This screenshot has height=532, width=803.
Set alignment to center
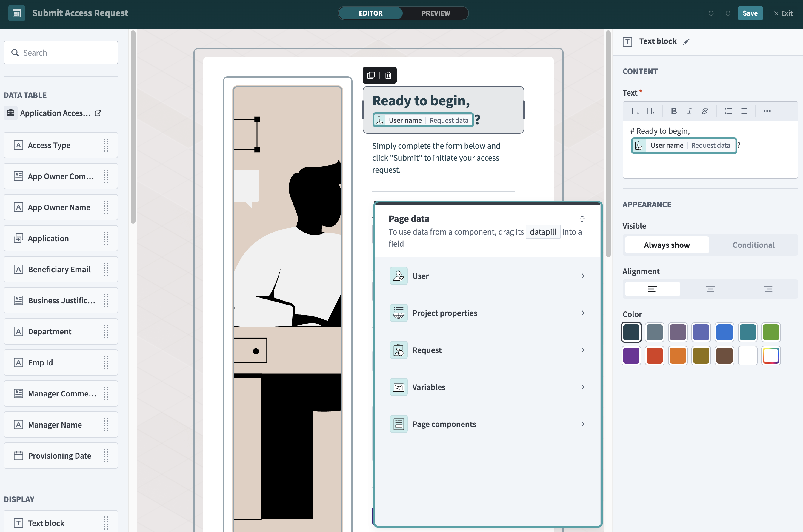click(710, 289)
